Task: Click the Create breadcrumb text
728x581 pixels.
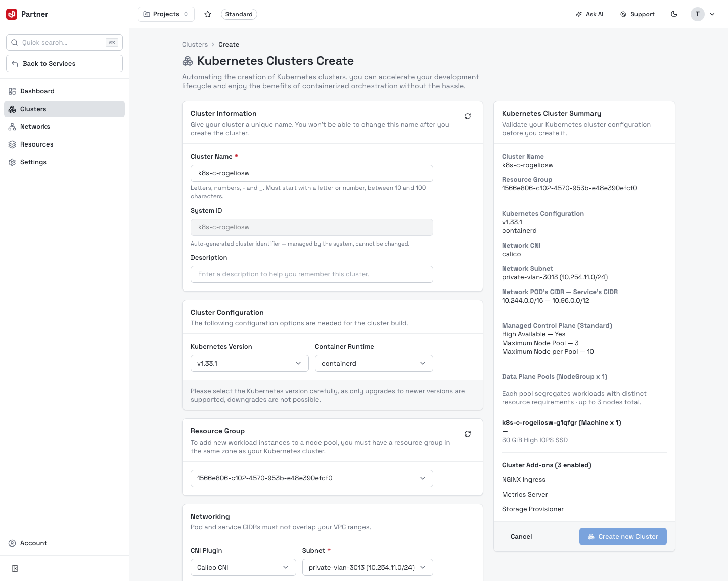Action: click(x=229, y=45)
